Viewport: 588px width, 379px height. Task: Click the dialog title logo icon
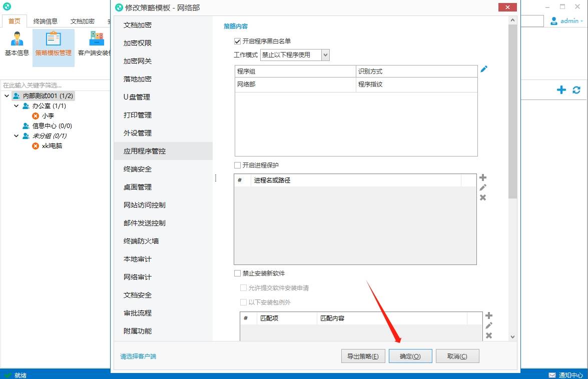click(119, 7)
